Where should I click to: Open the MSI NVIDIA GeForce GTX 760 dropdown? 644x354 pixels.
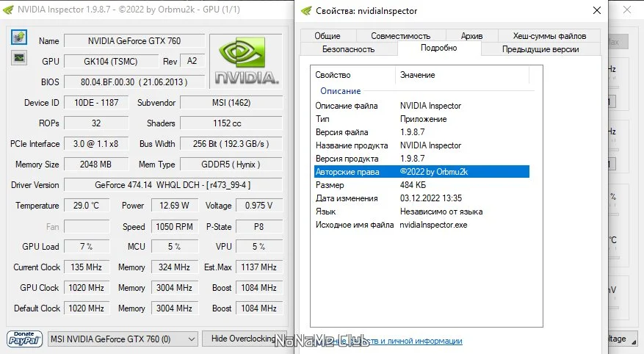point(123,339)
